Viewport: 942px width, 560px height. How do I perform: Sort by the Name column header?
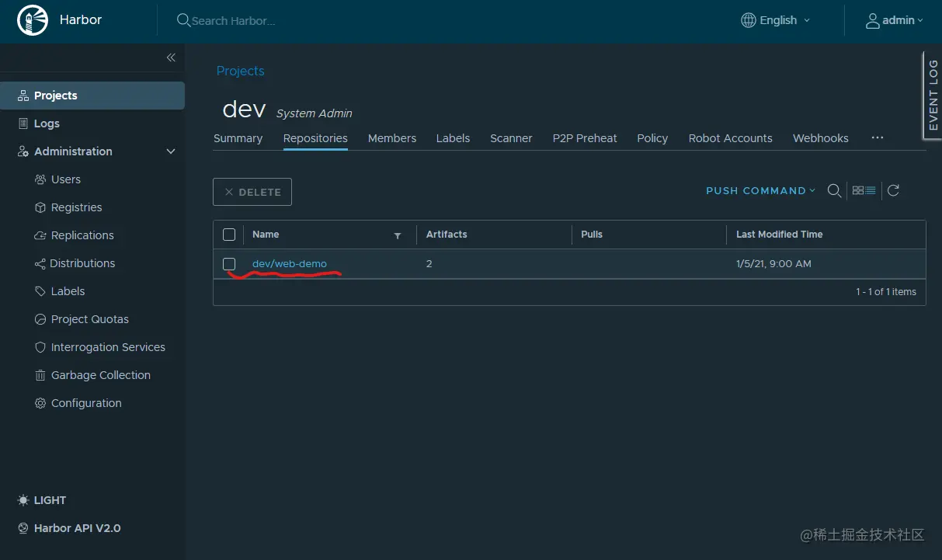pyautogui.click(x=266, y=235)
